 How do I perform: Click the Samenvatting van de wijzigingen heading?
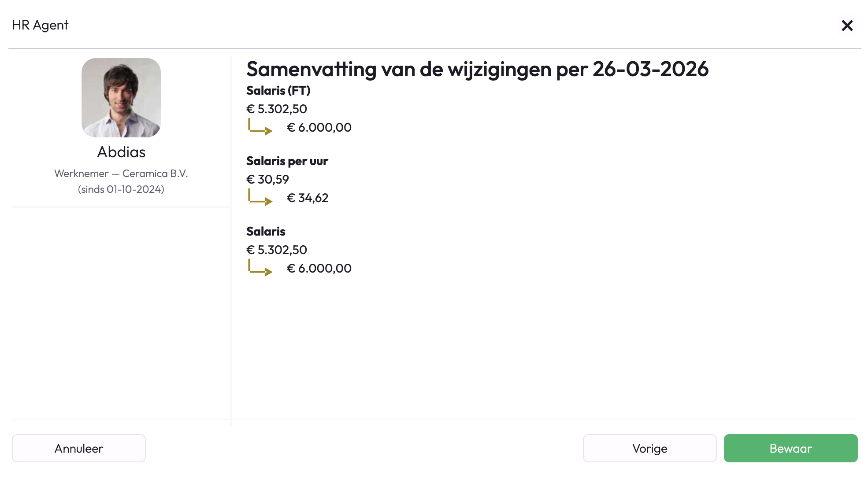[x=477, y=69]
